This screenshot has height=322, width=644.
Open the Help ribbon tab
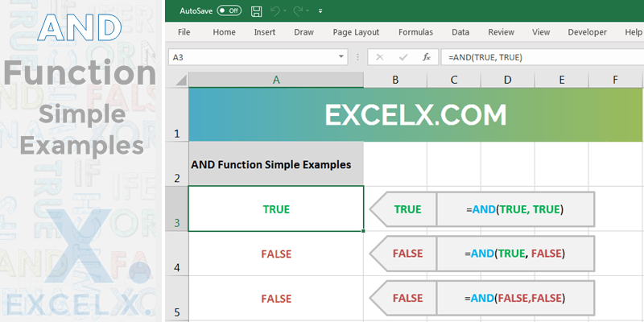pyautogui.click(x=633, y=32)
